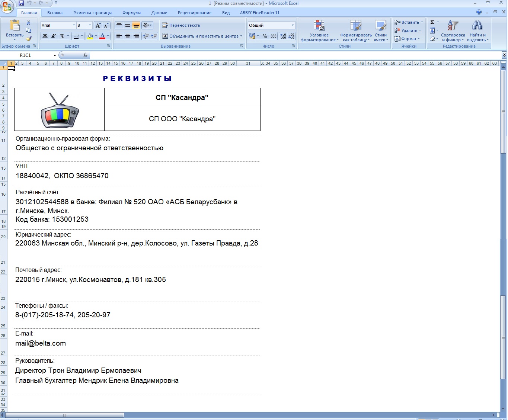Open the Arial font name dropdown
The height and width of the screenshot is (420, 508).
[x=74, y=25]
